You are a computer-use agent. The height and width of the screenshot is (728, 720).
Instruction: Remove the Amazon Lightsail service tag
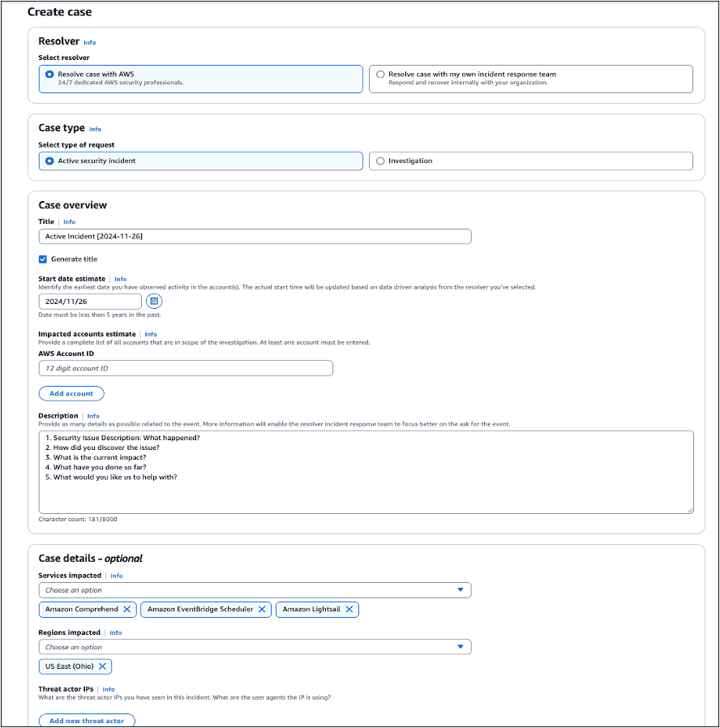click(349, 609)
